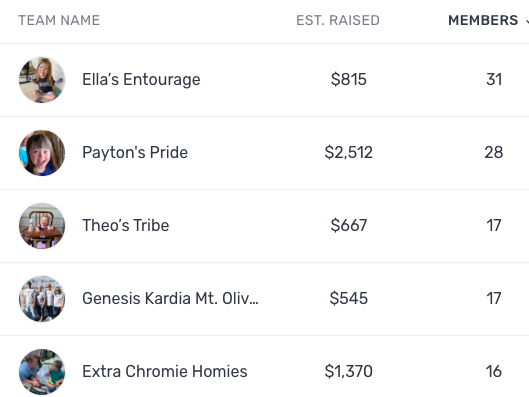Open Genesis Kardia Mt. Olive team avatar

(x=42, y=299)
